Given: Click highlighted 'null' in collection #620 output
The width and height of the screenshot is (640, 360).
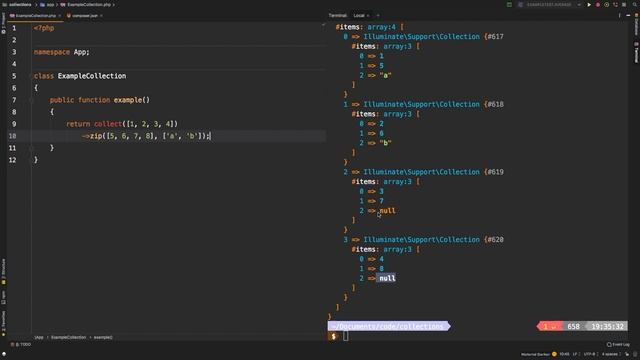Looking at the screenshot, I should (x=387, y=278).
